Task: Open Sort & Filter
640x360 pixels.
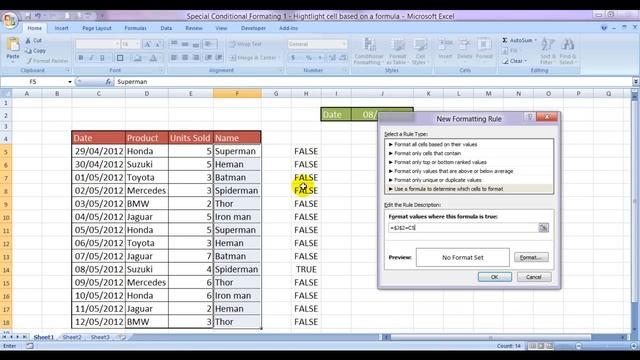Action: tap(548, 51)
